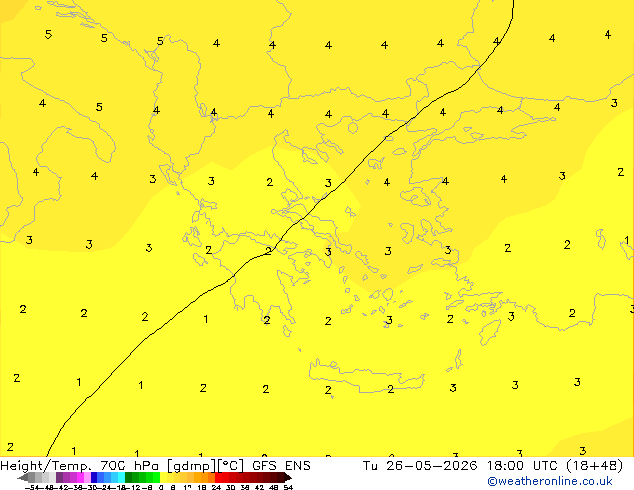Pick the bright yellow swatch in the legend

pyautogui.click(x=163, y=477)
